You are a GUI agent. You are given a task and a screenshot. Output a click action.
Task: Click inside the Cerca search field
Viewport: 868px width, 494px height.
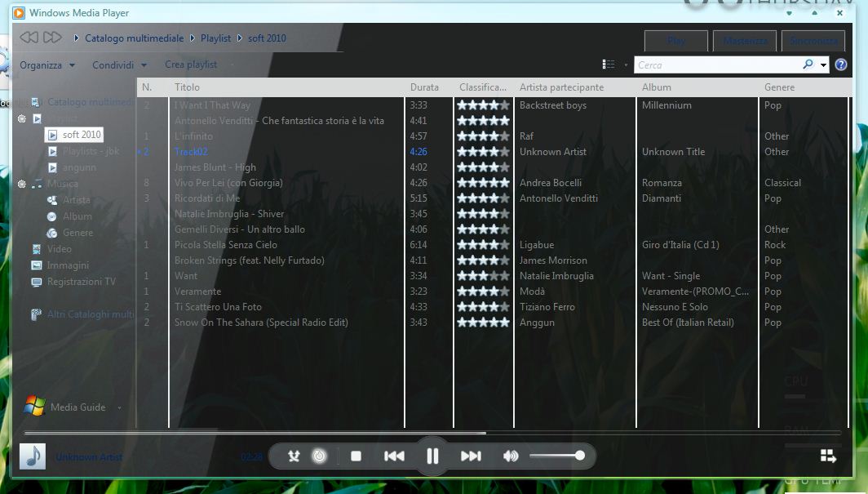(x=717, y=65)
